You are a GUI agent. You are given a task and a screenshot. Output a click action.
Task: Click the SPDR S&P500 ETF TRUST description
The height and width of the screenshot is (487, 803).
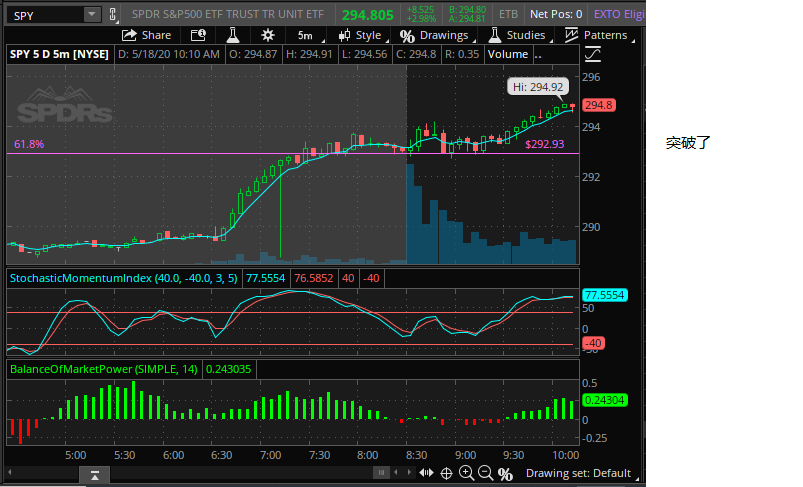pyautogui.click(x=227, y=14)
